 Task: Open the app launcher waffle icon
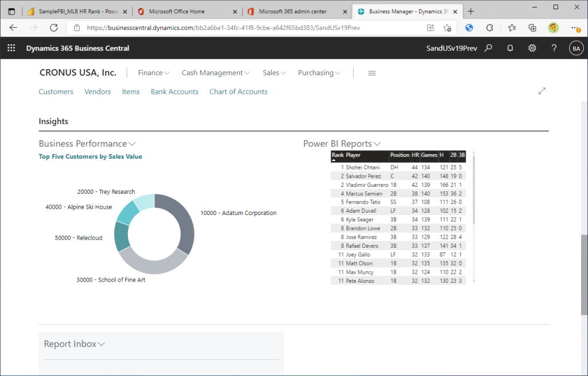(11, 48)
